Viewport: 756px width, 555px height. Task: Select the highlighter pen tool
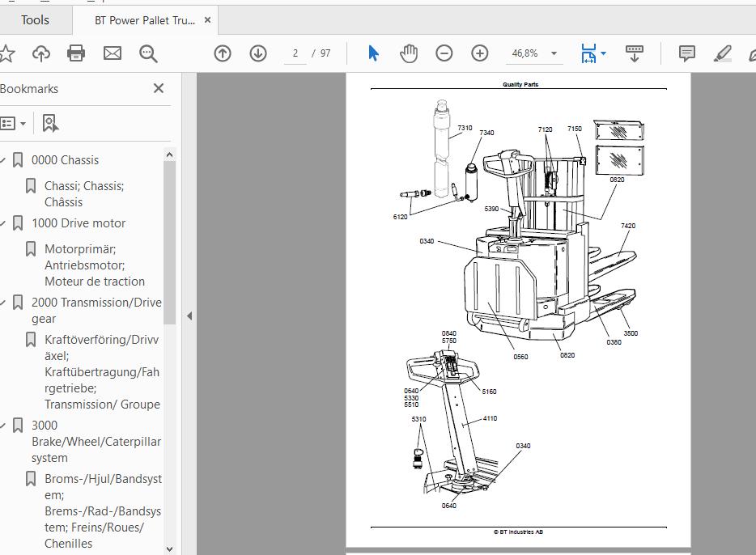point(722,53)
